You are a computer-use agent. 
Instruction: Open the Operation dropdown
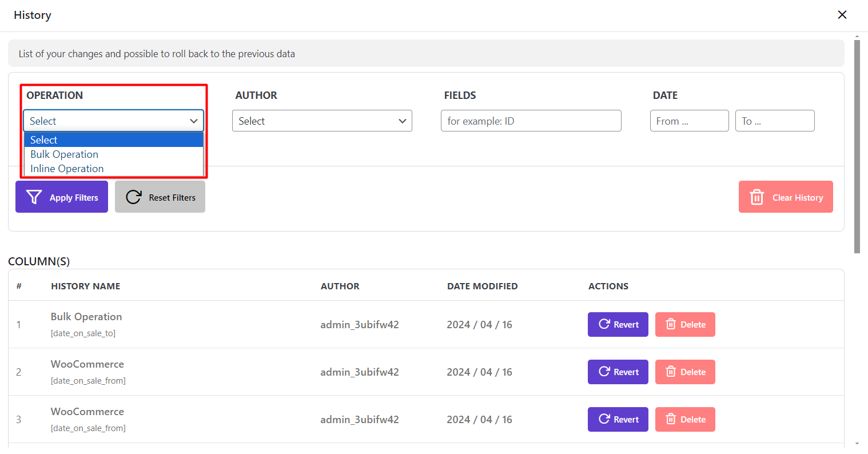(x=113, y=121)
